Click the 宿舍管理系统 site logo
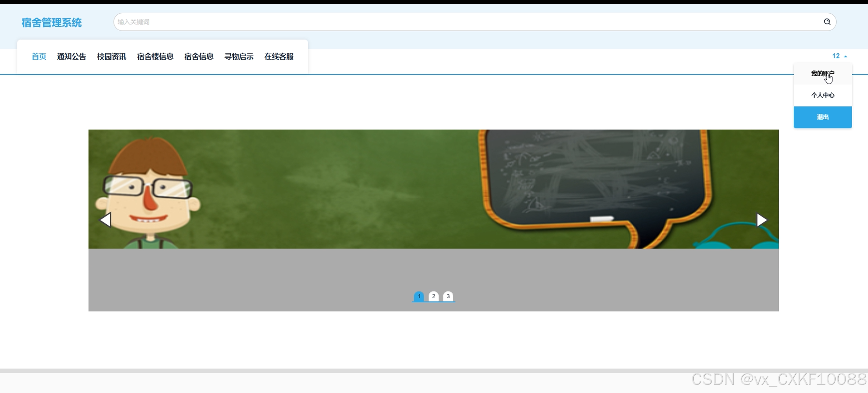This screenshot has height=393, width=868. tap(52, 22)
